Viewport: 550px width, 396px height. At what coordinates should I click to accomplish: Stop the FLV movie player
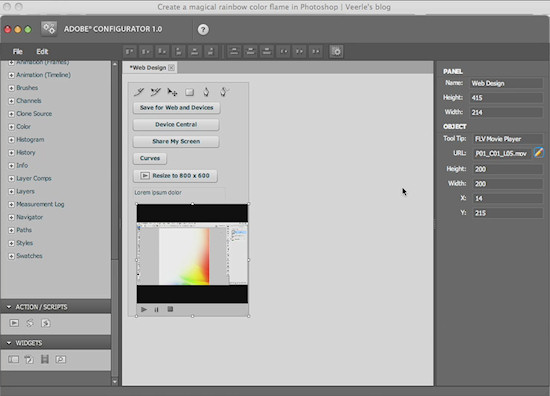[x=170, y=309]
